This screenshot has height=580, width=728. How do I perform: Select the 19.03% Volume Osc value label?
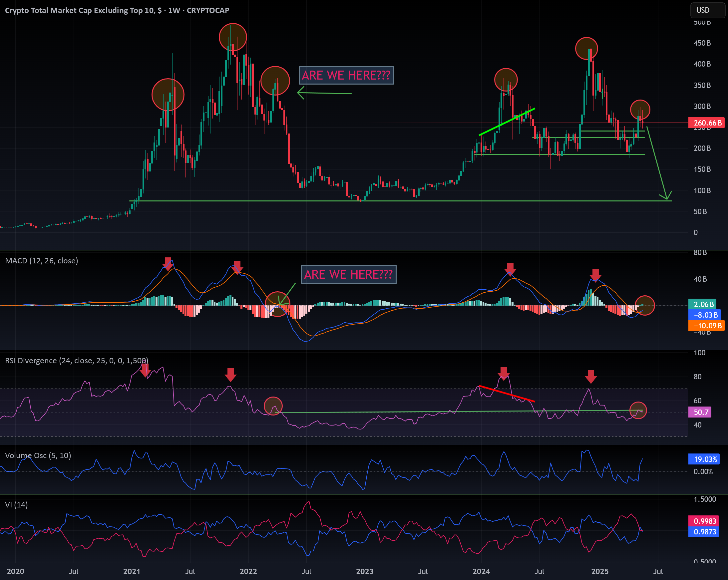click(704, 459)
